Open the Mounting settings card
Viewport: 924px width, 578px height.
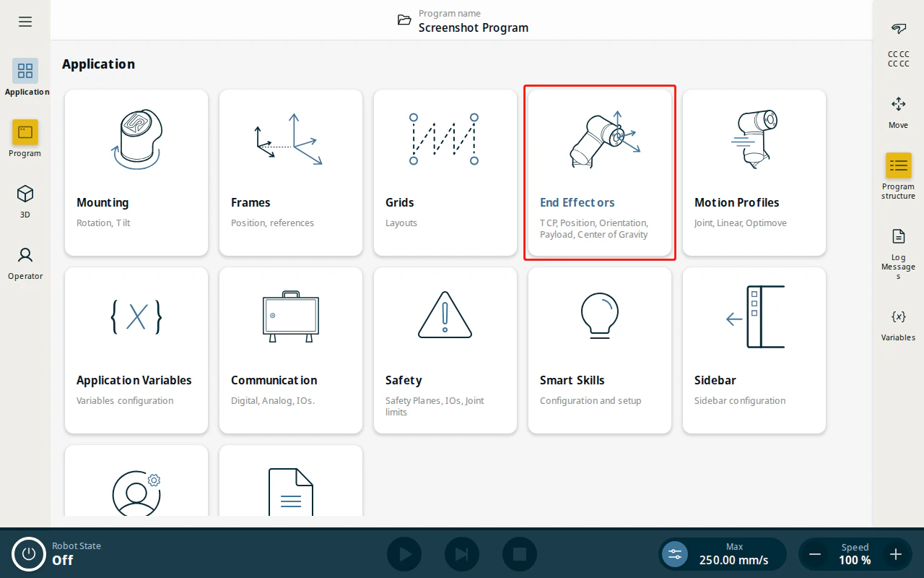coord(136,173)
